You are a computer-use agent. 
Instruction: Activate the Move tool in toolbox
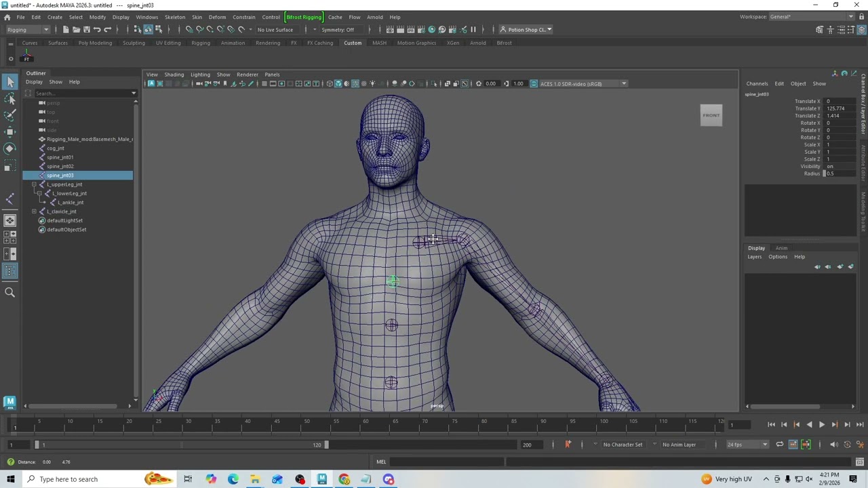pyautogui.click(x=10, y=131)
